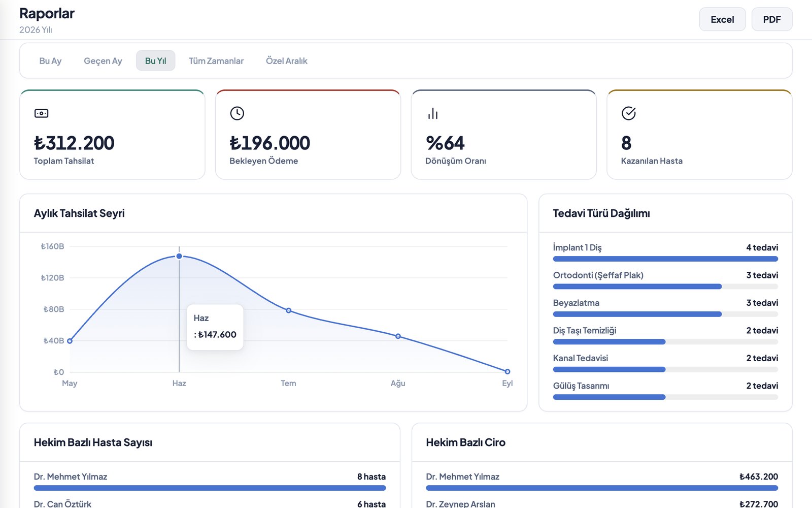Click the %64 conversion rate value

445,143
